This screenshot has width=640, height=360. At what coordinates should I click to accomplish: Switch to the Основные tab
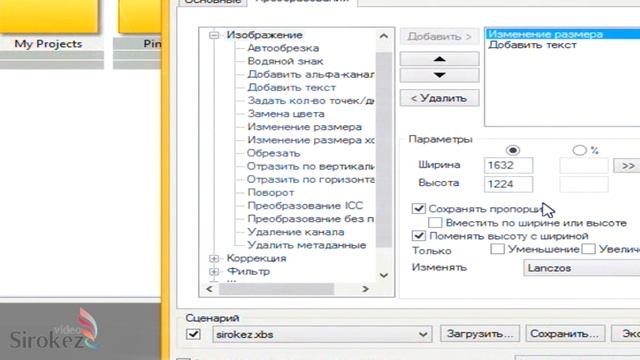point(213,2)
